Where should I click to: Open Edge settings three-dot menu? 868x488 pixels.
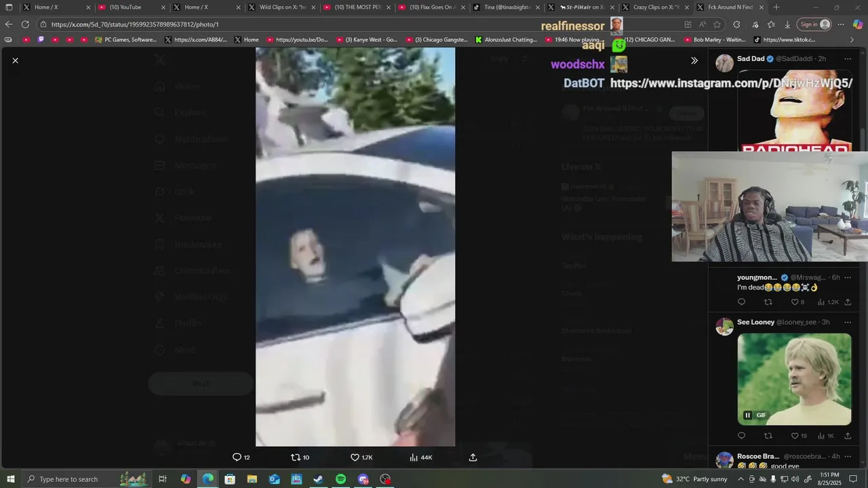pyautogui.click(x=841, y=24)
